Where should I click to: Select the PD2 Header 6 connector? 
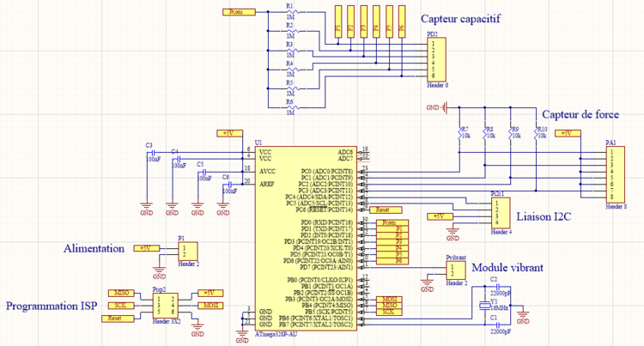[436, 59]
